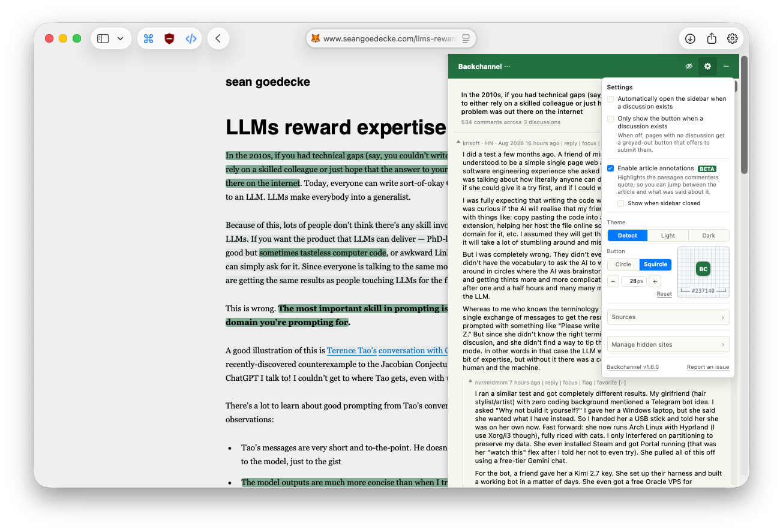Click the Settings panel heading
783x532 pixels.
point(620,88)
